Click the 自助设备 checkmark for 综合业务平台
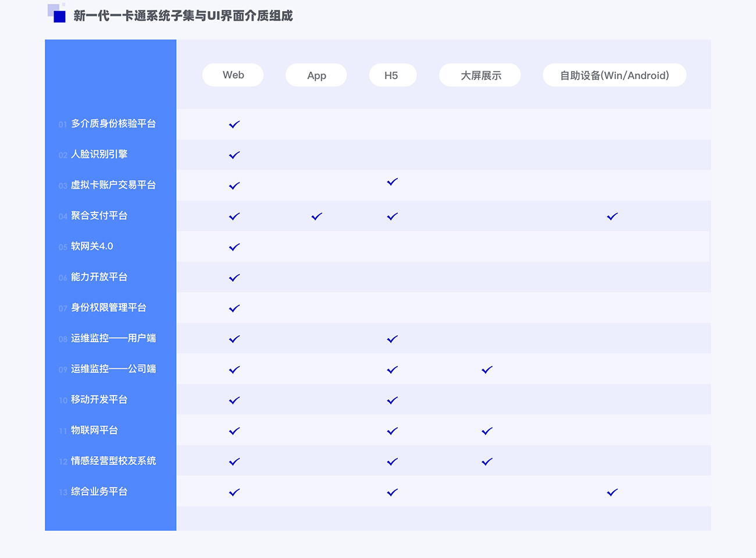 click(612, 492)
